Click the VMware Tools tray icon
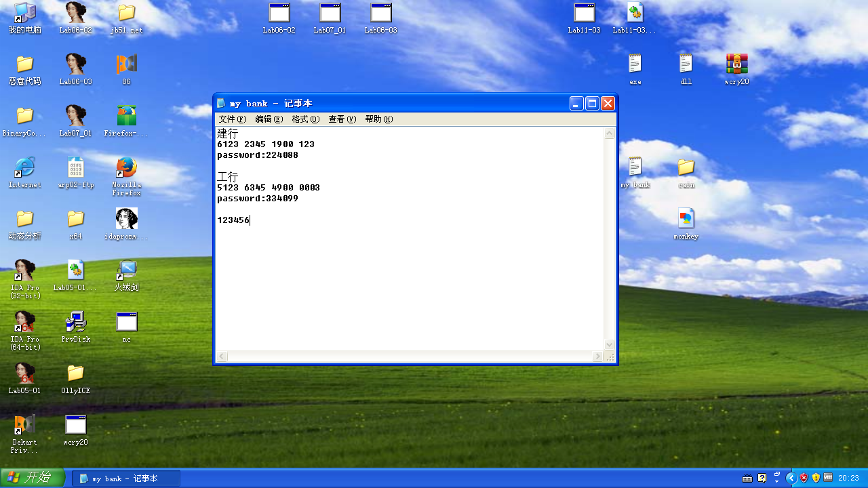868x488 pixels. [x=828, y=479]
